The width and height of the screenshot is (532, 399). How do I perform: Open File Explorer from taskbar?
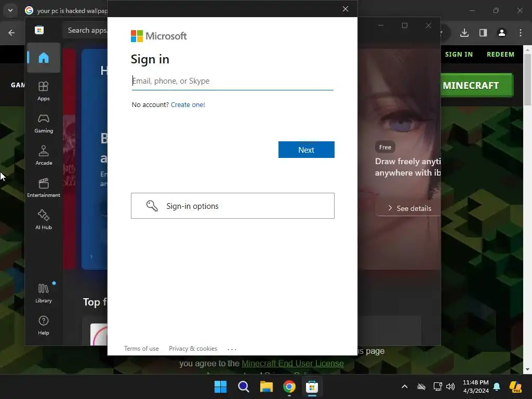coord(267,387)
